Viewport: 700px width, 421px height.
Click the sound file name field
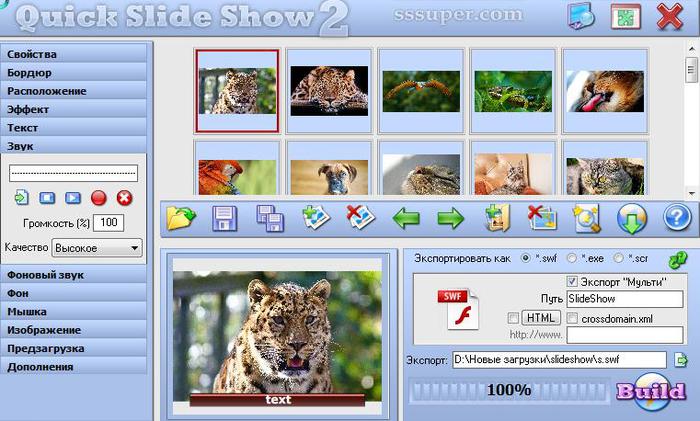73,173
